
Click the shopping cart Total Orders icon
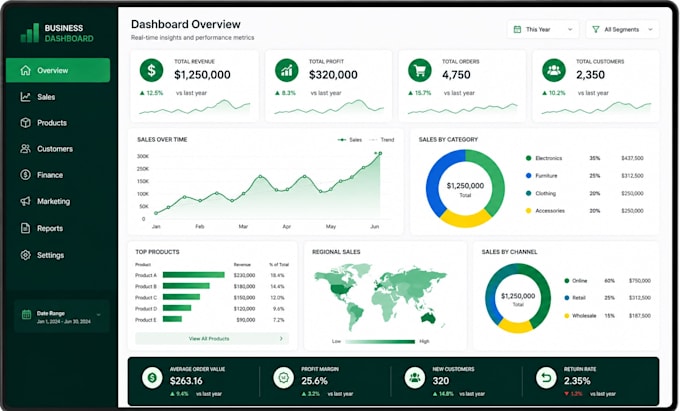(419, 70)
